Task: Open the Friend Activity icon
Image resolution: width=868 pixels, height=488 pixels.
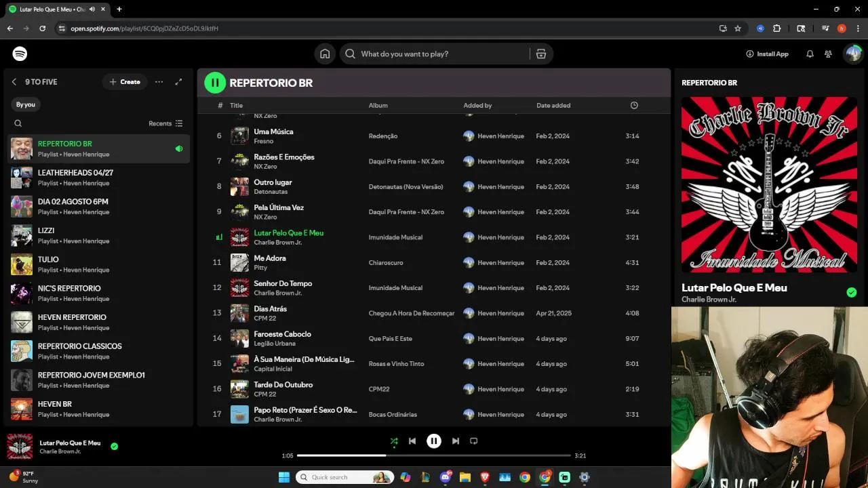Action: point(828,54)
